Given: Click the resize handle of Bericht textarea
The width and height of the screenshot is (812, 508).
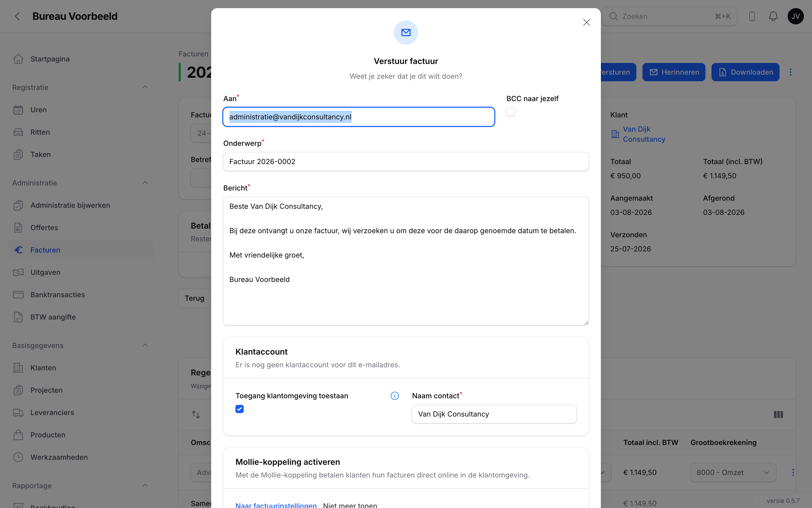Looking at the screenshot, I should pos(586,323).
